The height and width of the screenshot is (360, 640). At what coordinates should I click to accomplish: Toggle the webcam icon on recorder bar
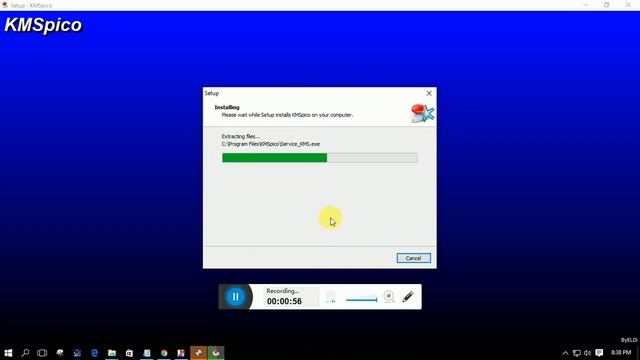pos(389,297)
